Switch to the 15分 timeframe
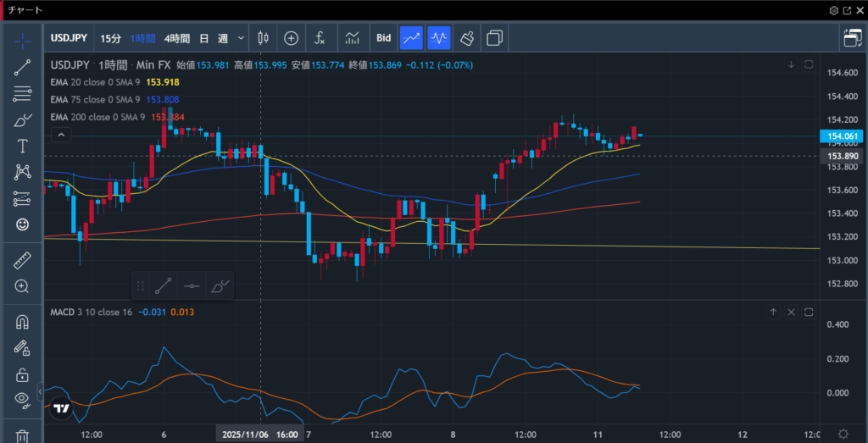868x443 pixels. [x=110, y=38]
